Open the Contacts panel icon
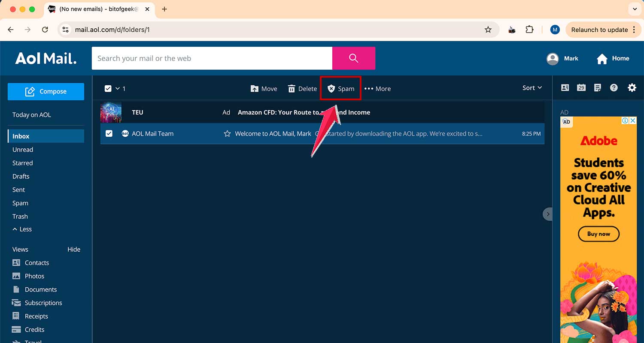The width and height of the screenshot is (644, 343). (565, 87)
